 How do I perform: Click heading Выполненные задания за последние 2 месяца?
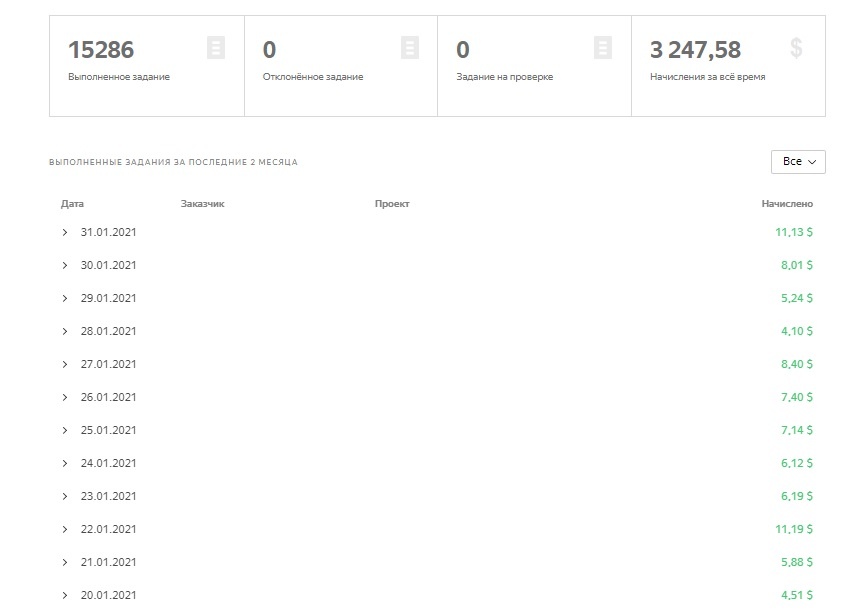click(174, 162)
